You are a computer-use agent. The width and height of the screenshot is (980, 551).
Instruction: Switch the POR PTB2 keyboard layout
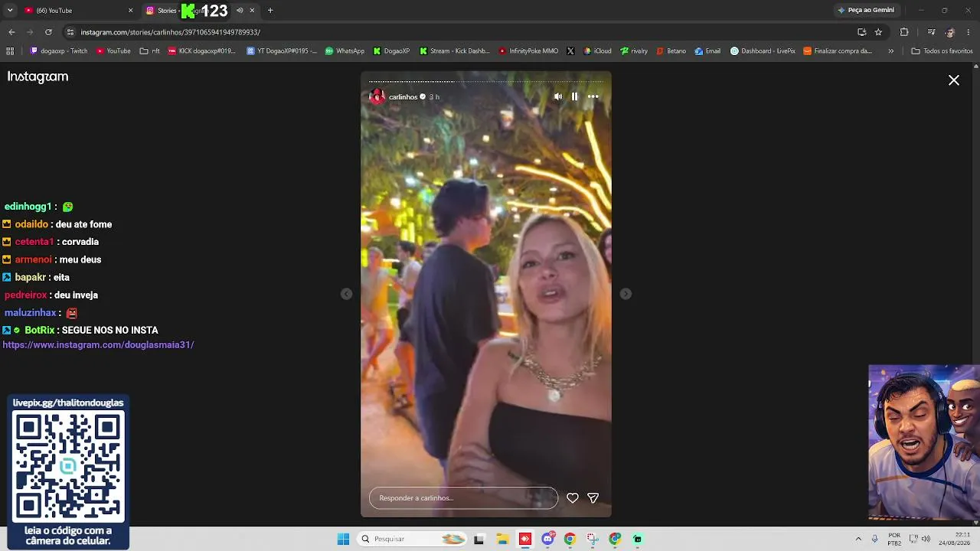[x=894, y=539]
